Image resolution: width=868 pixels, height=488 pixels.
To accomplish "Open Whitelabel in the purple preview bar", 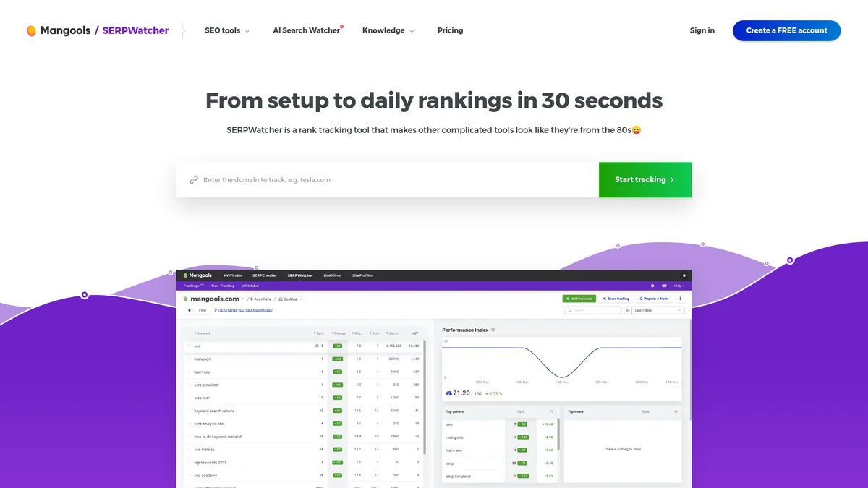I will pyautogui.click(x=250, y=286).
